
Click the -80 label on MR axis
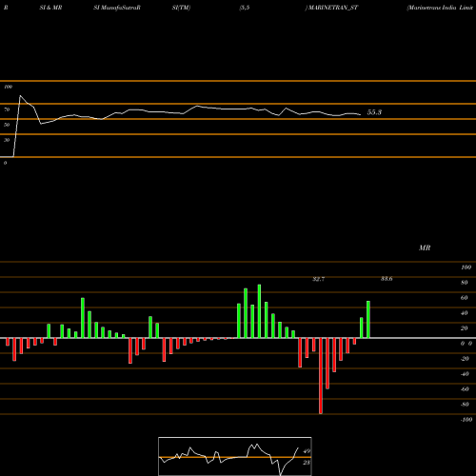click(x=465, y=405)
